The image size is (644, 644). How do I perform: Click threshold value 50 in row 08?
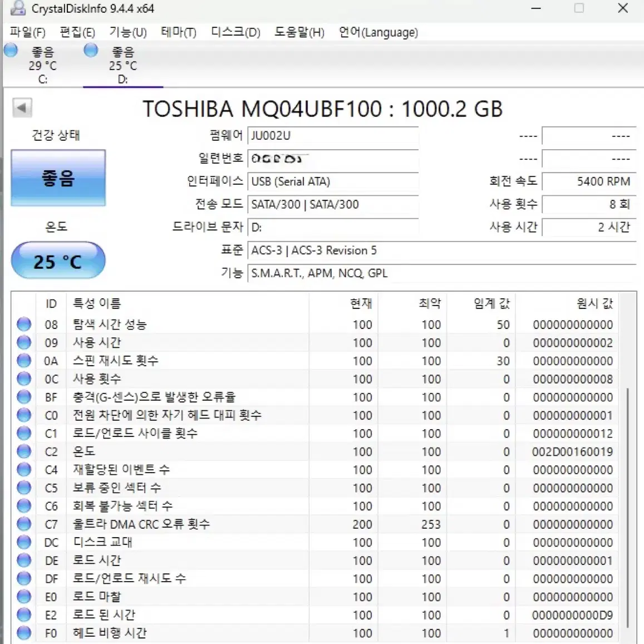pos(503,325)
